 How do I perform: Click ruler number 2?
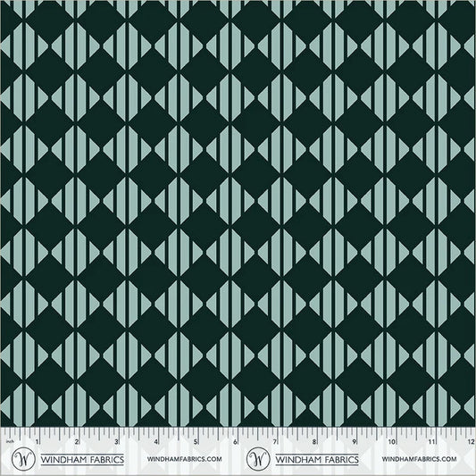point(77,442)
